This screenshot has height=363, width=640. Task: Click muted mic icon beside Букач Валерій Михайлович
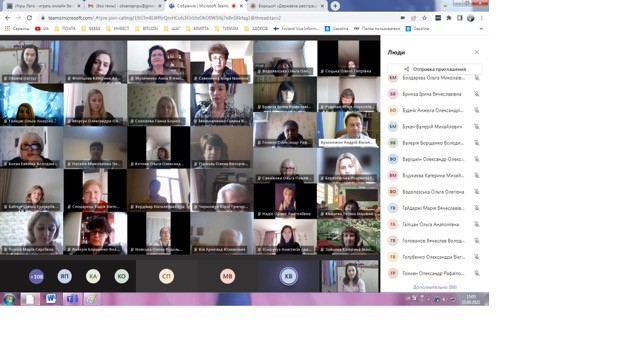[x=476, y=127]
